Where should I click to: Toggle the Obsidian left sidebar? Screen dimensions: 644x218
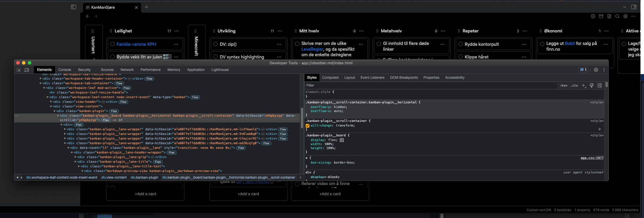(74, 7)
